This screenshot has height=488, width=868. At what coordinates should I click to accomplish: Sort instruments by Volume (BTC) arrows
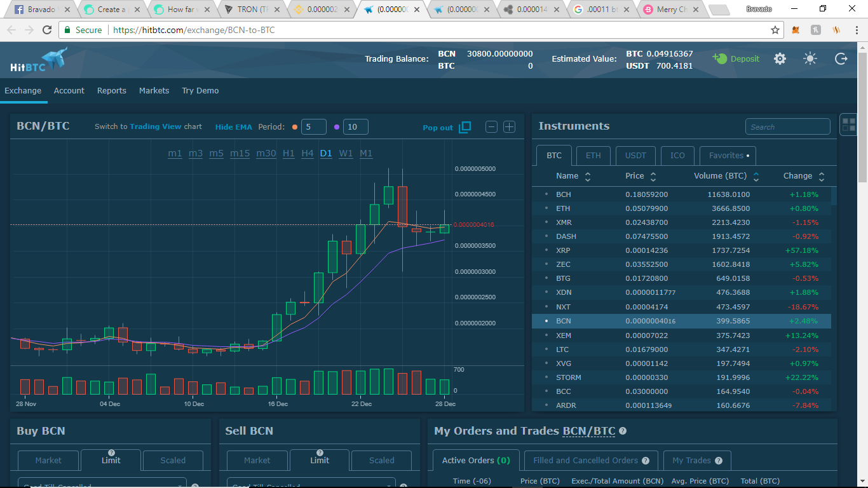756,176
